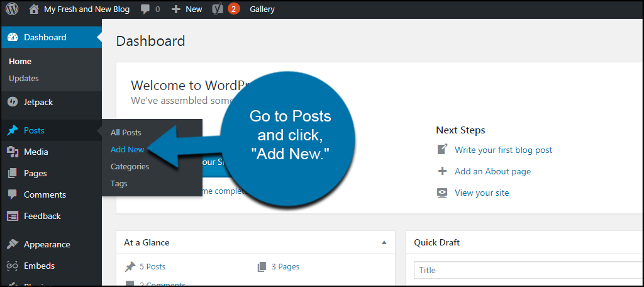Open the Yoast SEO icon in admin bar
Screen dimensions: 644x287
217,9
